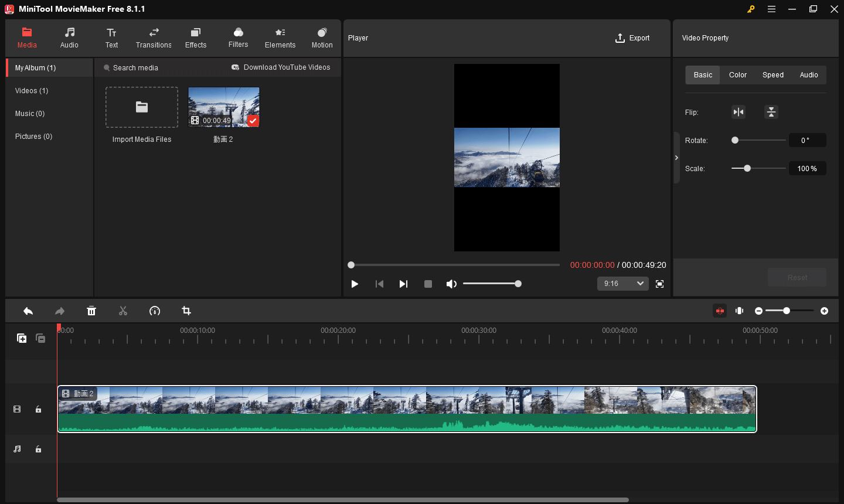Collapse the Video Property panel

click(x=676, y=158)
